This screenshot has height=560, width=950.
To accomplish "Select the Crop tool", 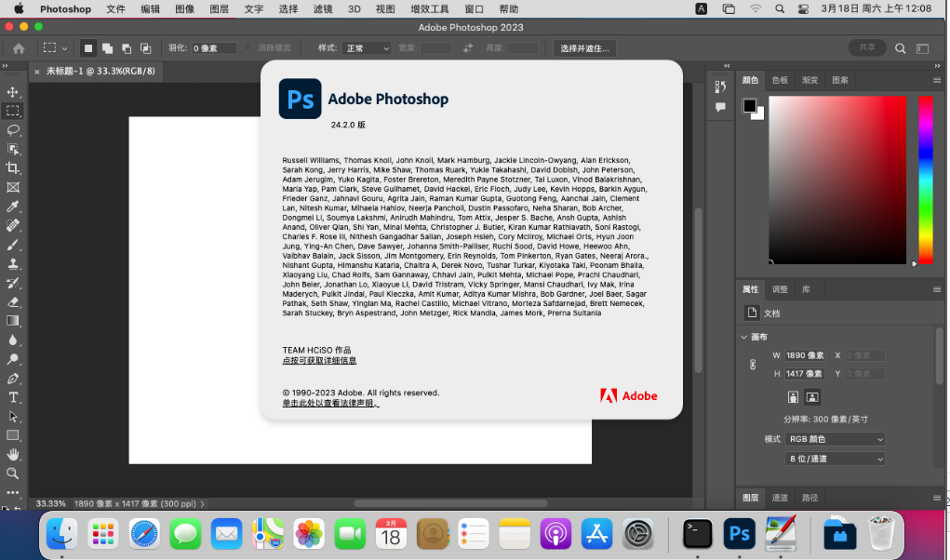I will (x=13, y=168).
